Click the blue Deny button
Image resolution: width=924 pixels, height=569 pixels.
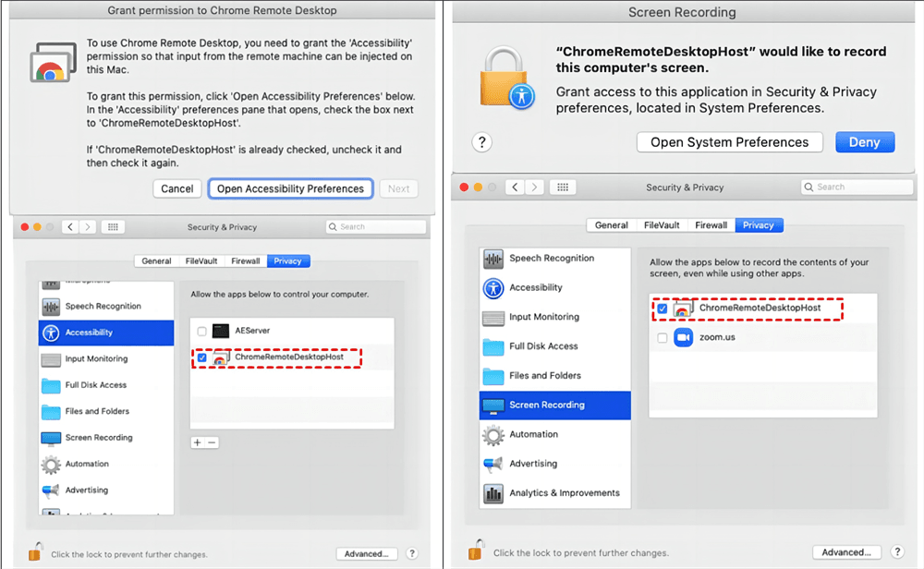(x=865, y=142)
